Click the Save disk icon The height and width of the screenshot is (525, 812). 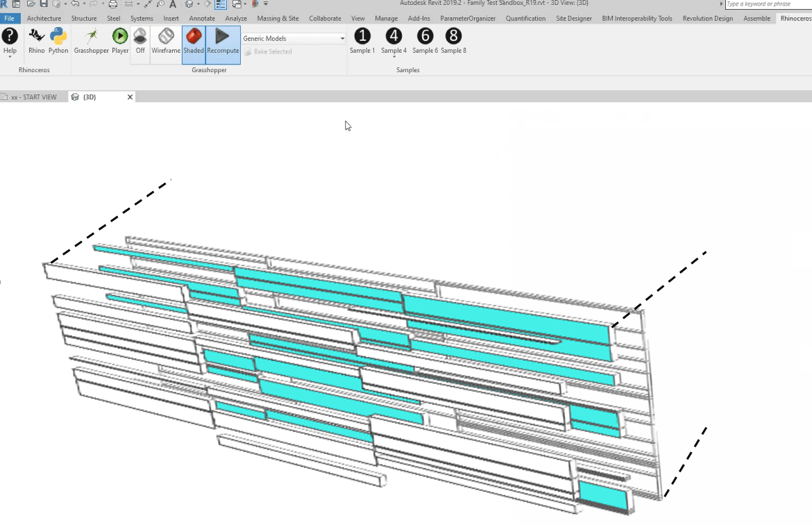44,3
